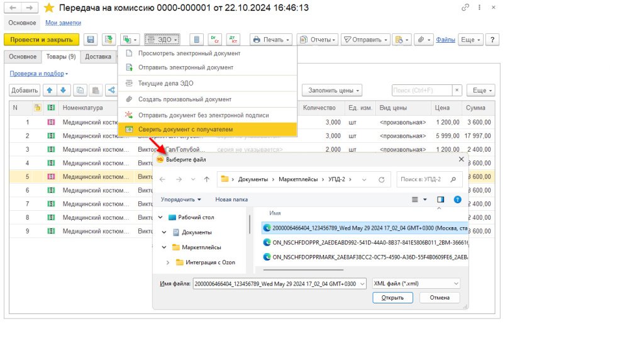Expand the Интеграция с Ozon folder
Viewport: 644px width, 338px height.
click(x=168, y=262)
